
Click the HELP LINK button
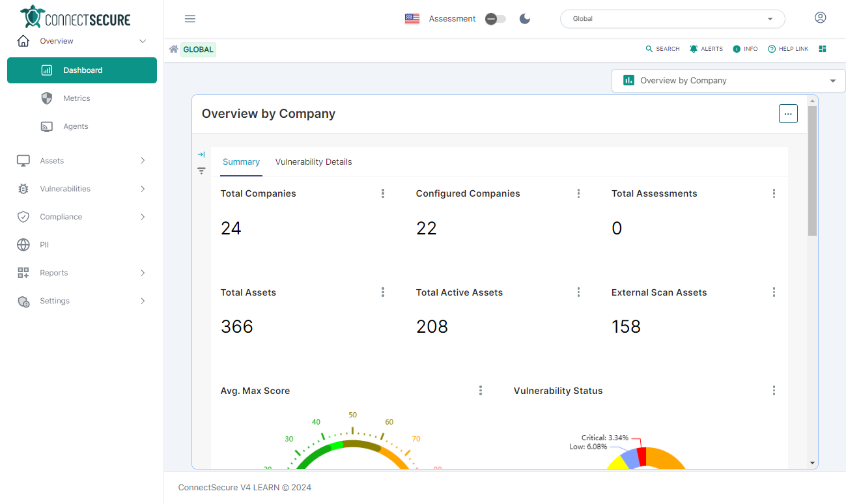click(788, 49)
